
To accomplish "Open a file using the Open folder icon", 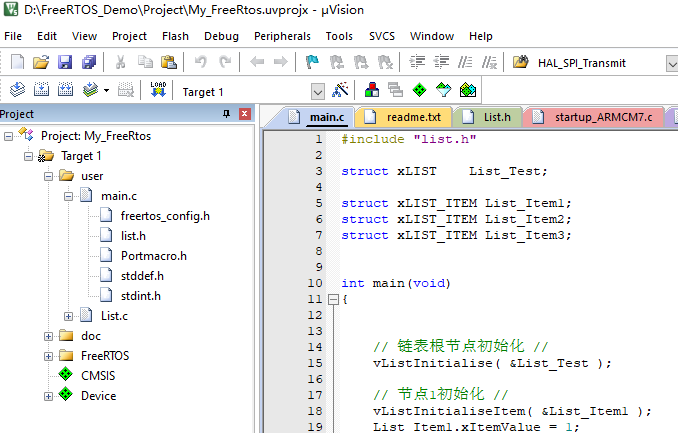I will click(41, 62).
